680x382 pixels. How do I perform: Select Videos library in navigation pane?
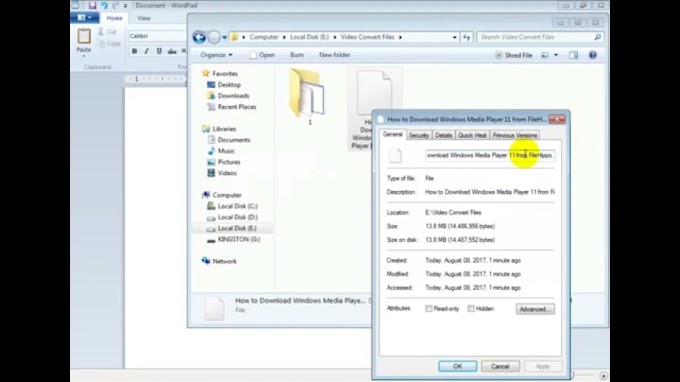(222, 173)
